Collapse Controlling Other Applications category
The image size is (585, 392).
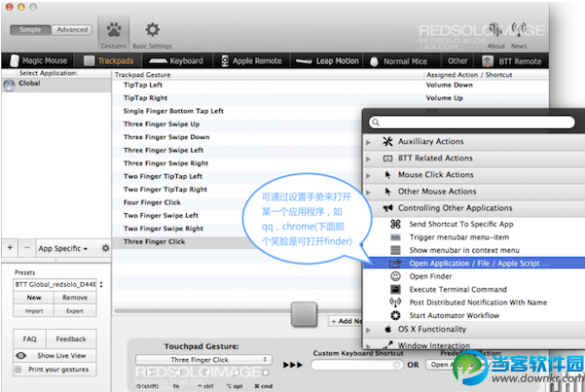point(474,208)
